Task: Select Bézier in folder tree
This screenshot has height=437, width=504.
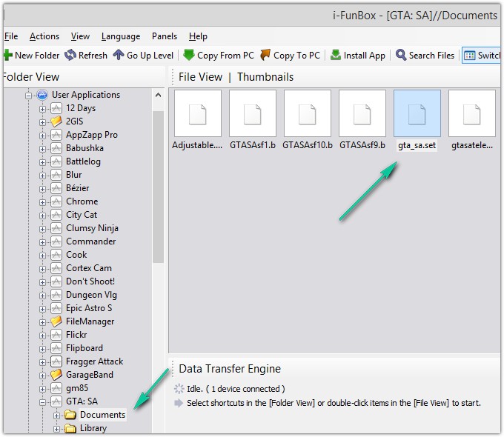Action: 78,188
